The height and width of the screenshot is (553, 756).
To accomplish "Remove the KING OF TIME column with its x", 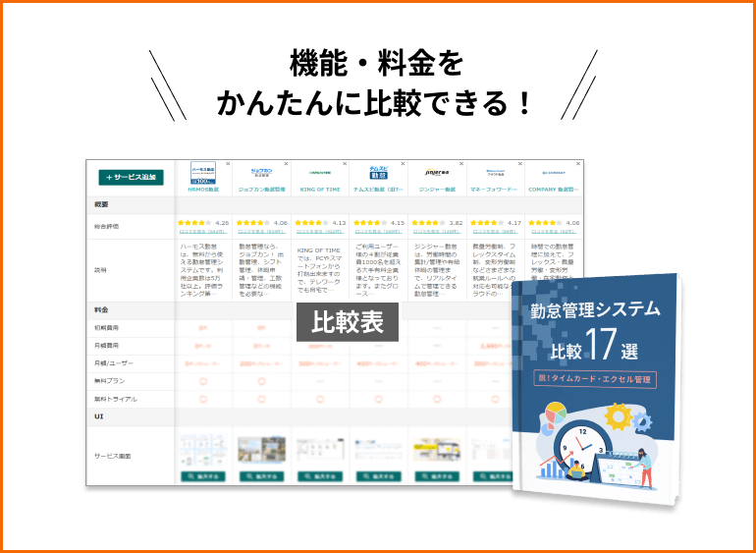I will tap(345, 164).
